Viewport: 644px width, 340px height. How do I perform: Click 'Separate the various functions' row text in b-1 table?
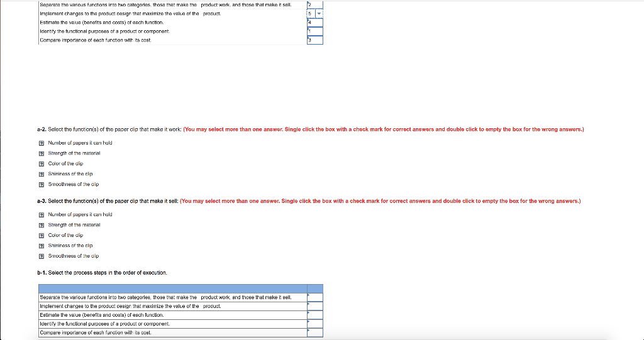click(165, 297)
